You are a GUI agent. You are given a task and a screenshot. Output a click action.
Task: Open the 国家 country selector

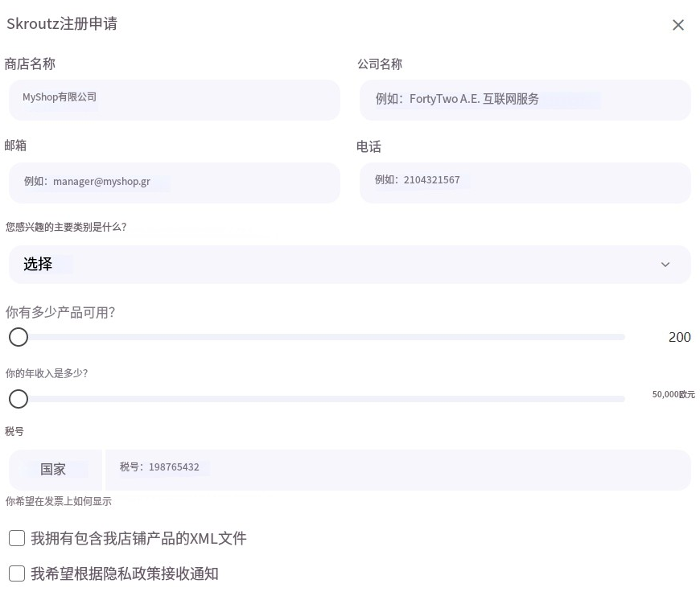55,470
